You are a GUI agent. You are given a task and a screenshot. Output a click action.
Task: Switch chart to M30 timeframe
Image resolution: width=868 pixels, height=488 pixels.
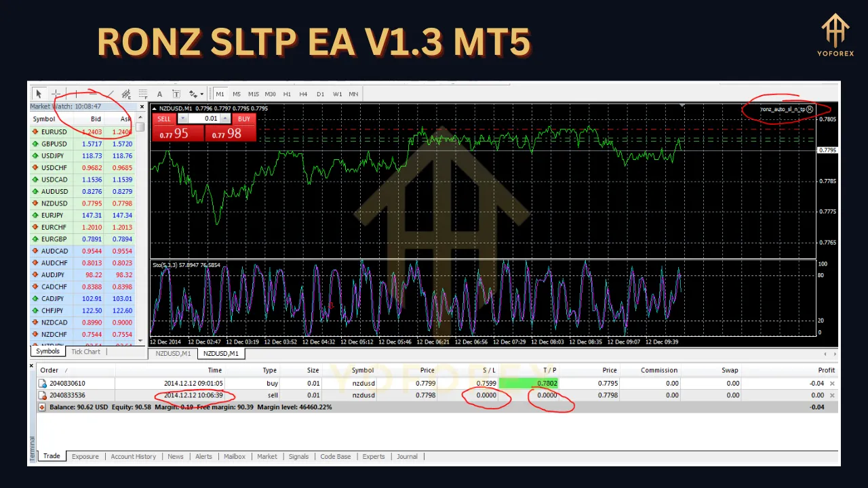[271, 94]
